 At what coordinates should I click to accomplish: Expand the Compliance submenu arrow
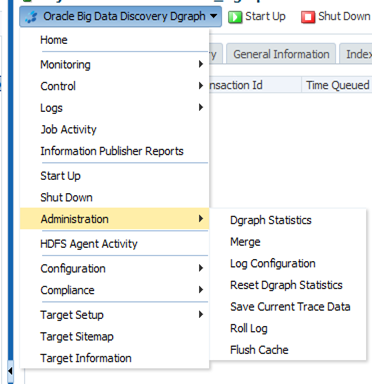tap(201, 290)
